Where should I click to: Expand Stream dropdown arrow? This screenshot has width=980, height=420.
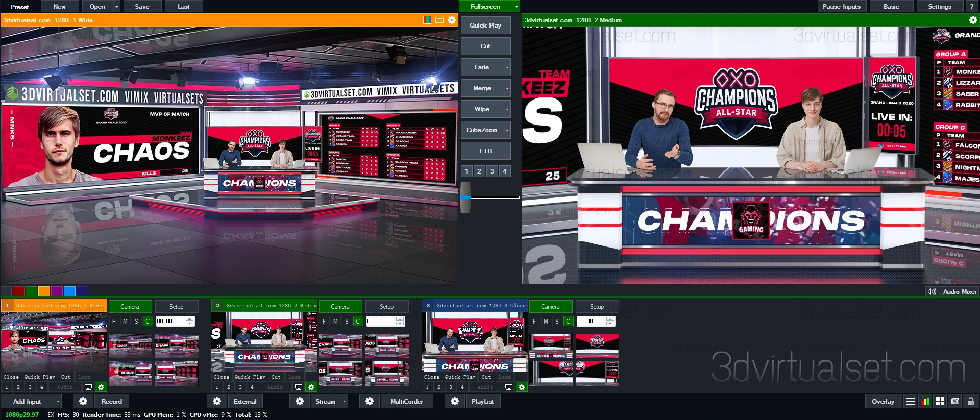pyautogui.click(x=345, y=402)
